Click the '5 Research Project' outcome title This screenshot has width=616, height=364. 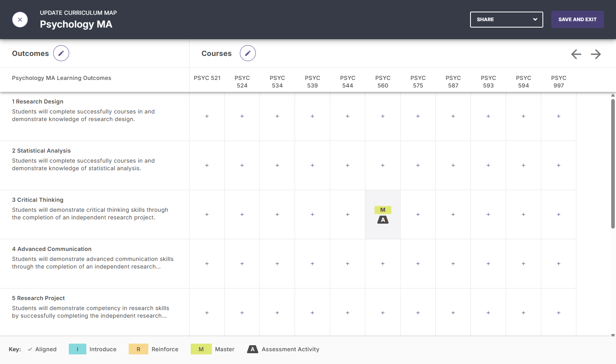click(x=38, y=298)
